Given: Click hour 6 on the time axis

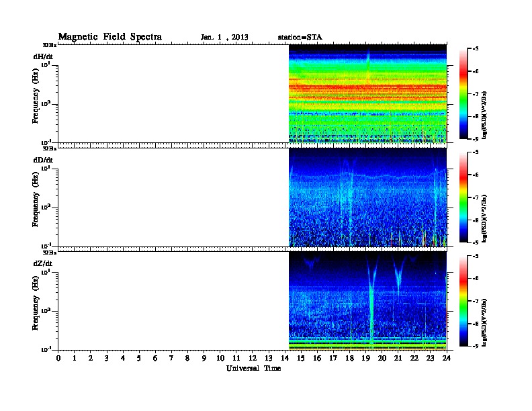Looking at the screenshot, I should (x=155, y=359).
